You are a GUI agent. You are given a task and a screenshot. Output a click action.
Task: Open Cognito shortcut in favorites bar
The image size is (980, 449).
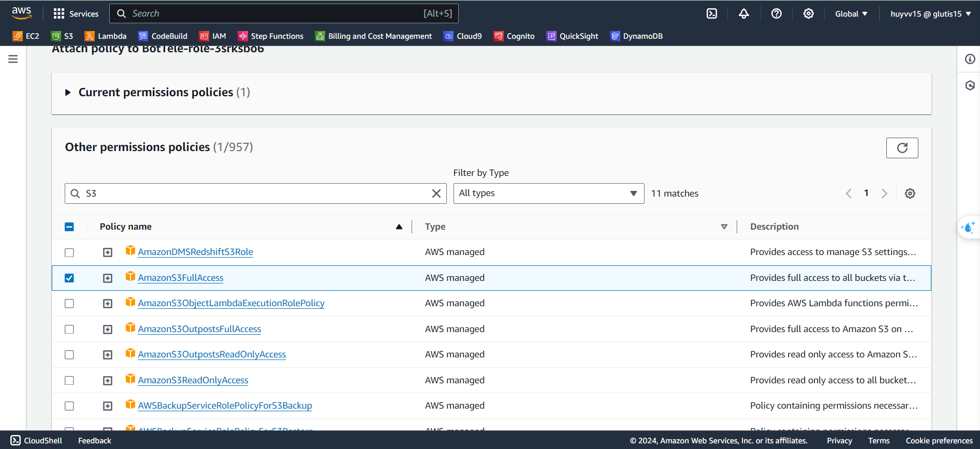pyautogui.click(x=514, y=36)
